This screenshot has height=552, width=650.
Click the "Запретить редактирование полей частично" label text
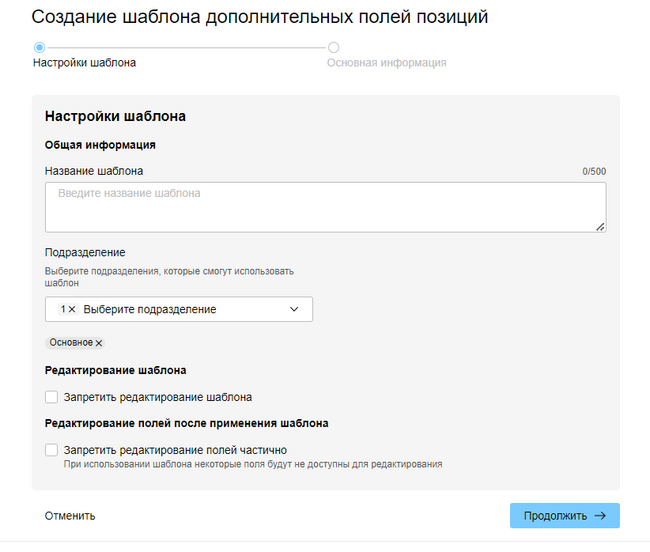(x=175, y=450)
